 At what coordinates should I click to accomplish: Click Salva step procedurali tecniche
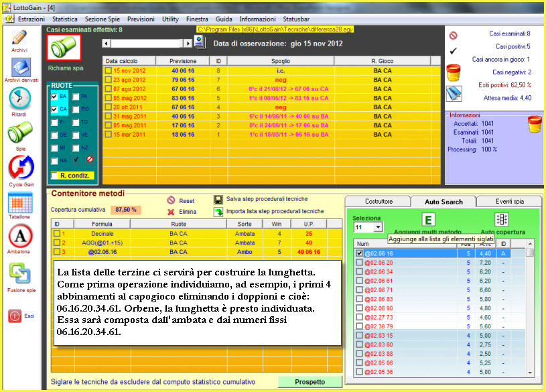[267, 199]
